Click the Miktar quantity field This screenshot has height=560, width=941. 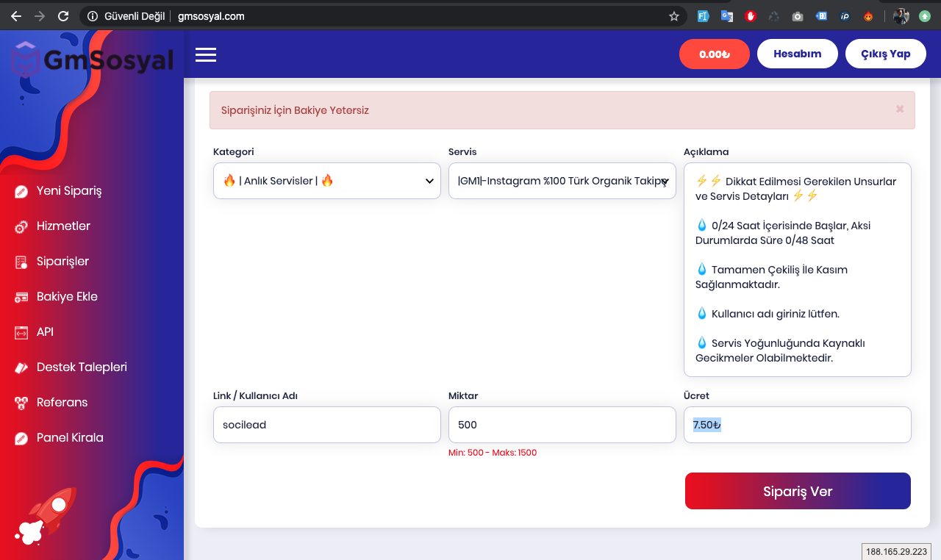coord(562,425)
